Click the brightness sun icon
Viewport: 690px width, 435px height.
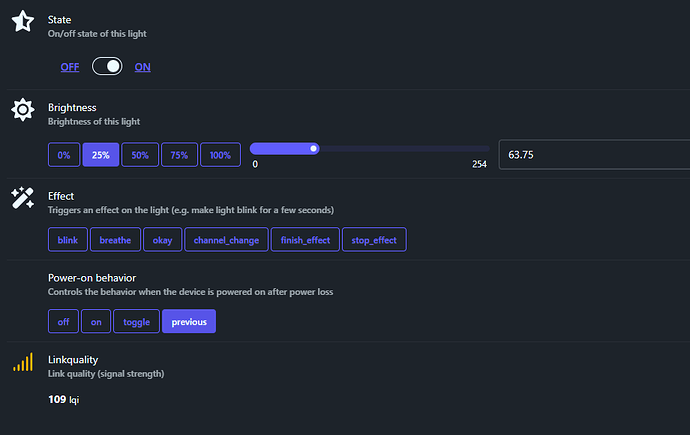22,110
